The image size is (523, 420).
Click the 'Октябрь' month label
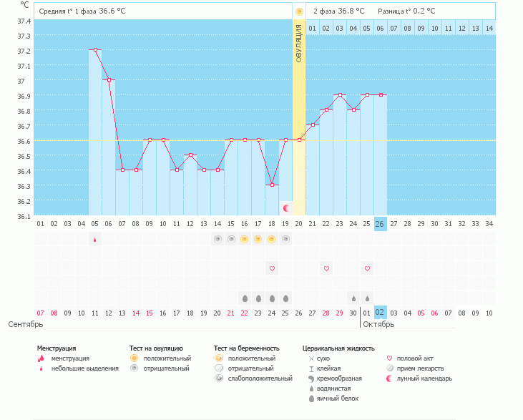coord(378,324)
